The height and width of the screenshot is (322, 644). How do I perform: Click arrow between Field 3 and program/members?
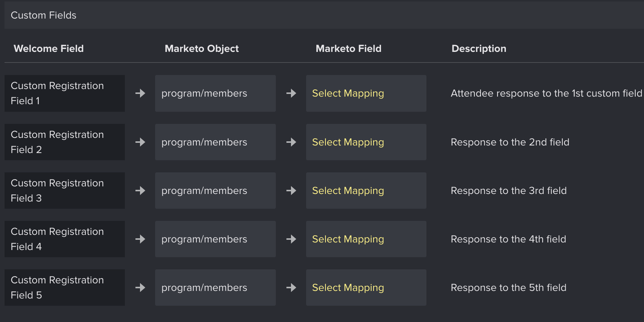pyautogui.click(x=140, y=191)
